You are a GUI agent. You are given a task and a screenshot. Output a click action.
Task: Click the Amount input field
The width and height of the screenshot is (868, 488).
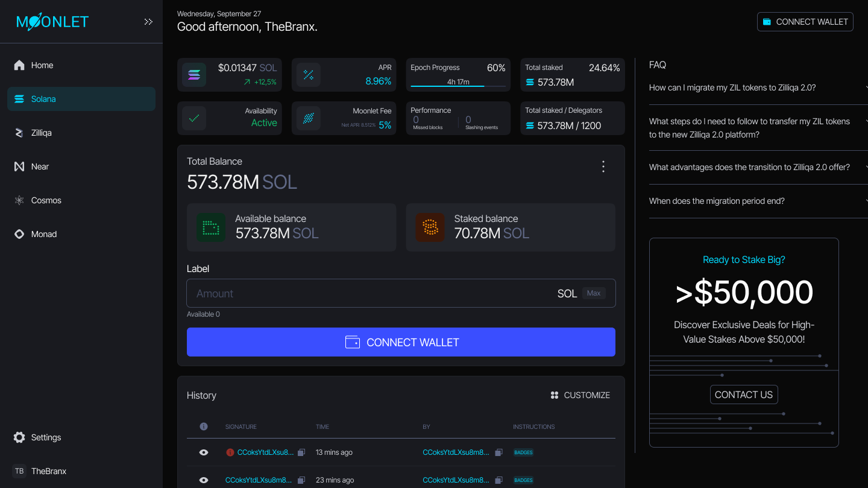pos(401,293)
